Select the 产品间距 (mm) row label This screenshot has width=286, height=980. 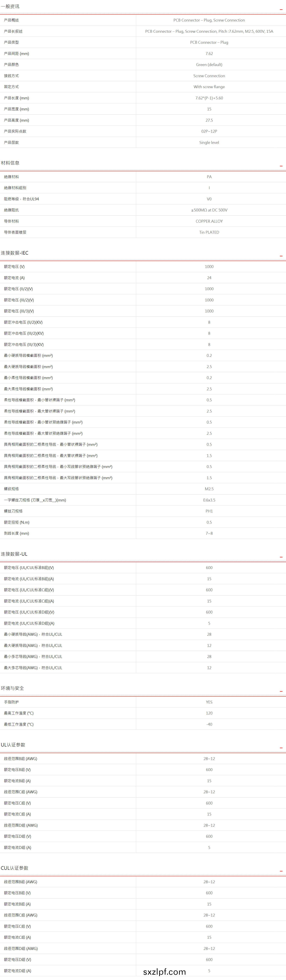pos(16,54)
